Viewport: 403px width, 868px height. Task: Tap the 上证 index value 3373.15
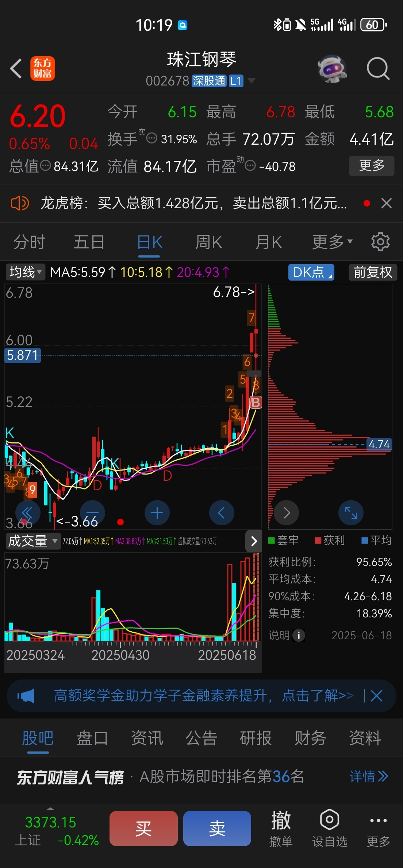pyautogui.click(x=50, y=822)
